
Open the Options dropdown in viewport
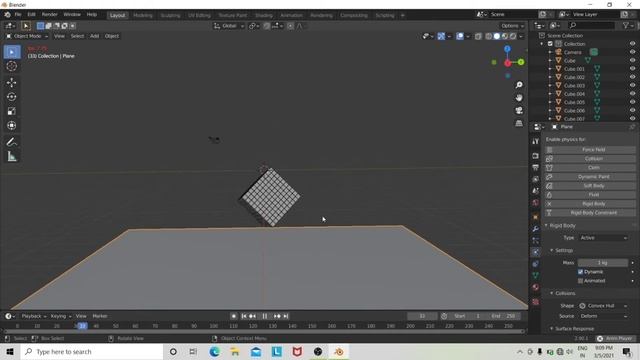512,26
